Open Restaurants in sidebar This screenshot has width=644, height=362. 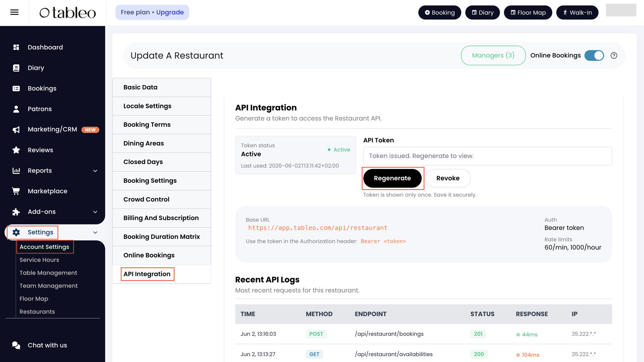pyautogui.click(x=37, y=312)
